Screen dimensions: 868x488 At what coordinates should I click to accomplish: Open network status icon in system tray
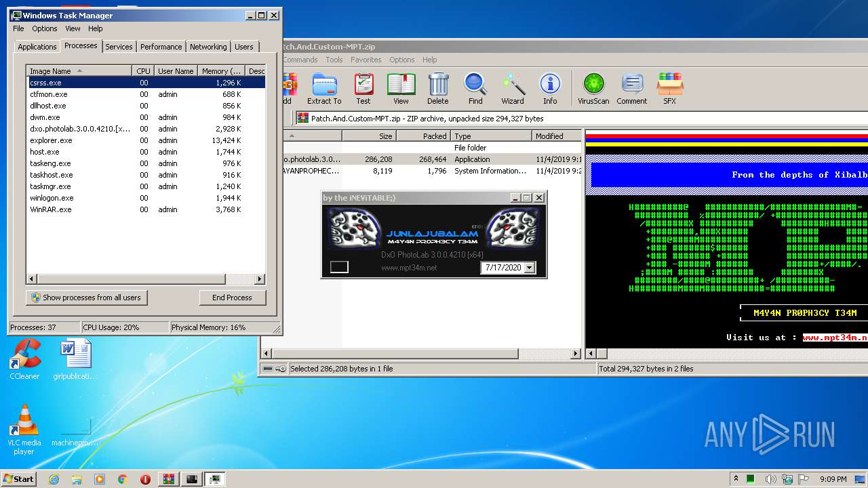787,479
